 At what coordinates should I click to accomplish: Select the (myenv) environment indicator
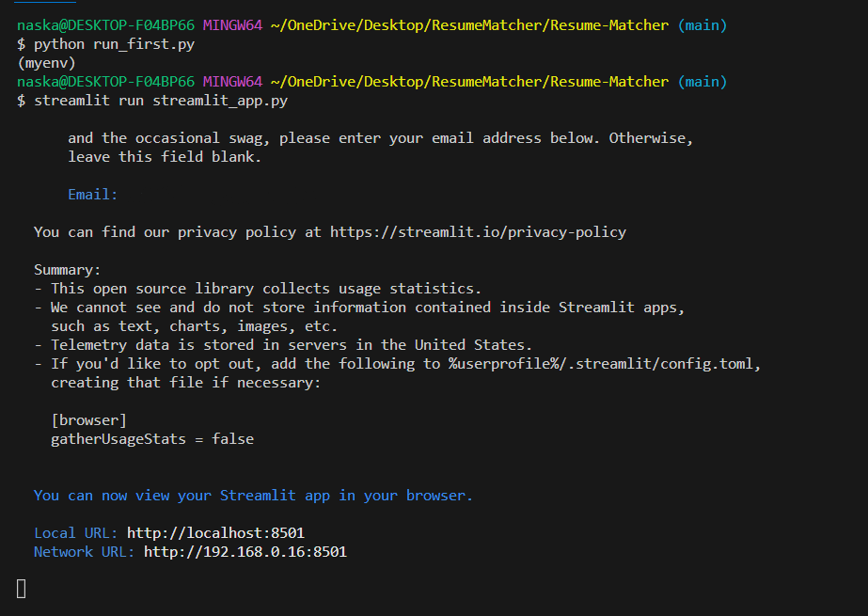46,64
